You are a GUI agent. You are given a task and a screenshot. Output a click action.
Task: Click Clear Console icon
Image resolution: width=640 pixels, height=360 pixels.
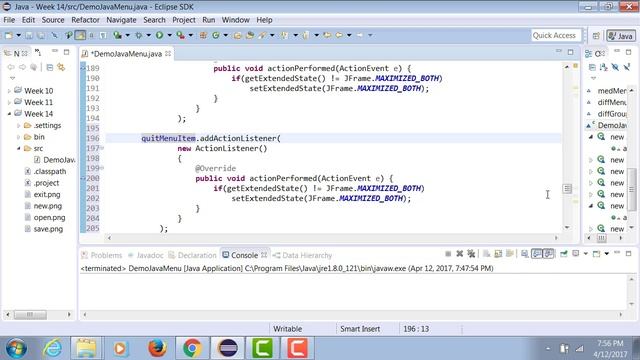tap(486, 254)
